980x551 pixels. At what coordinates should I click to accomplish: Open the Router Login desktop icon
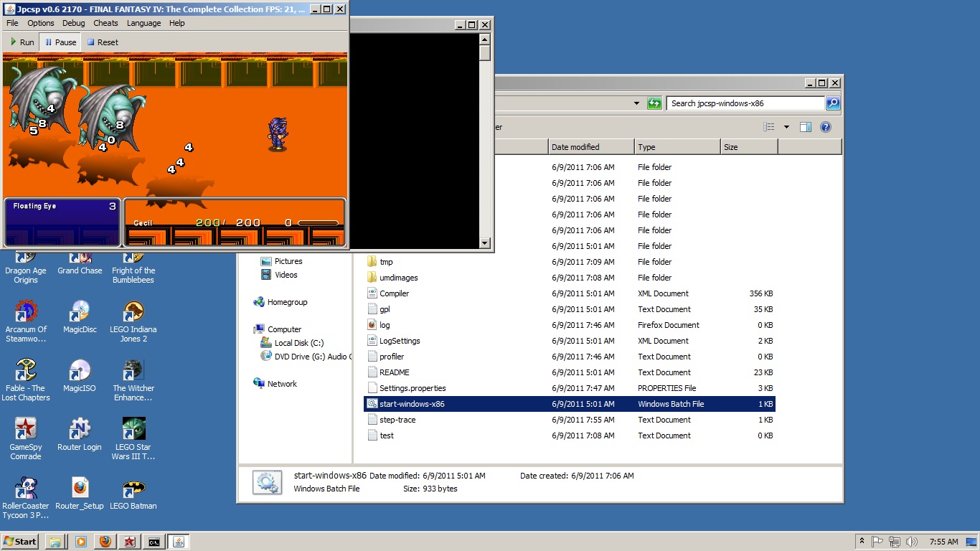[x=80, y=430]
